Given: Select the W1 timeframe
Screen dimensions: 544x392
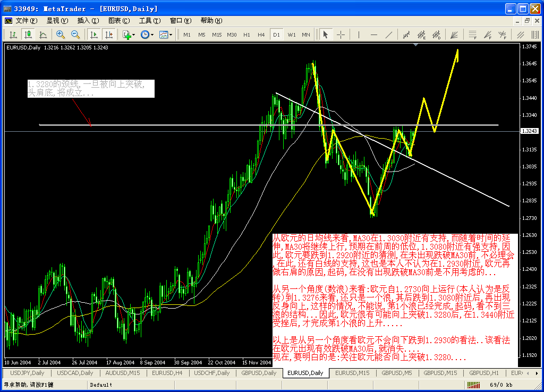Looking at the screenshot, I should [x=292, y=35].
